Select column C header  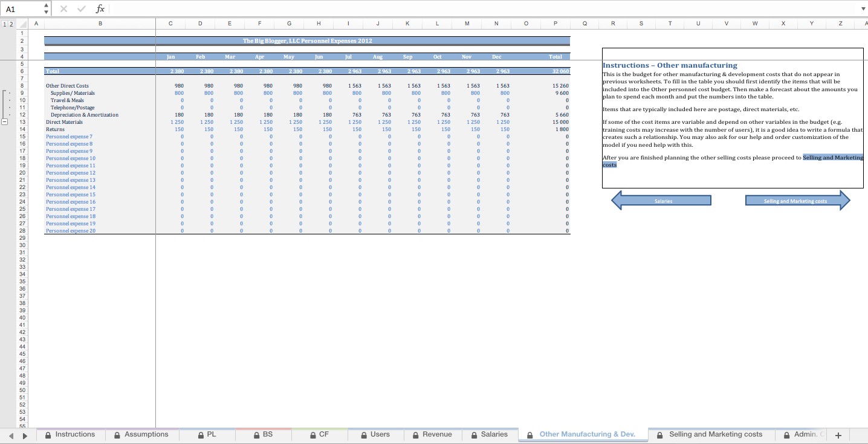coord(170,24)
